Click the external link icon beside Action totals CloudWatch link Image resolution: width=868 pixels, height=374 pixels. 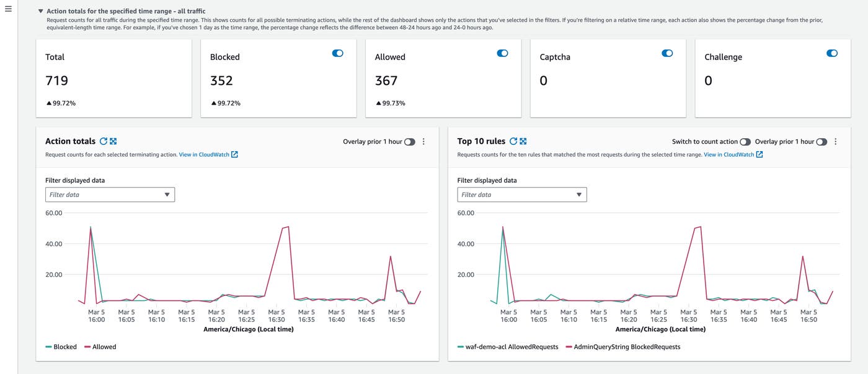234,154
